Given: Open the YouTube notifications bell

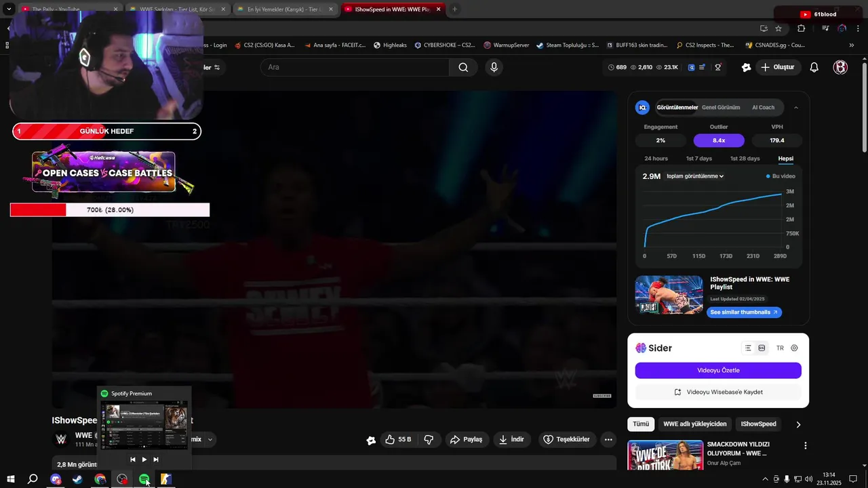Looking at the screenshot, I should point(814,67).
